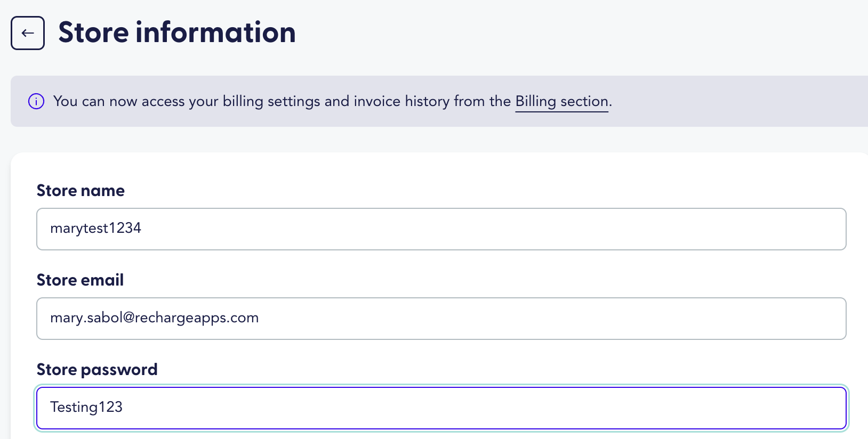Focus the Store name input field
The image size is (868, 439).
[441, 229]
